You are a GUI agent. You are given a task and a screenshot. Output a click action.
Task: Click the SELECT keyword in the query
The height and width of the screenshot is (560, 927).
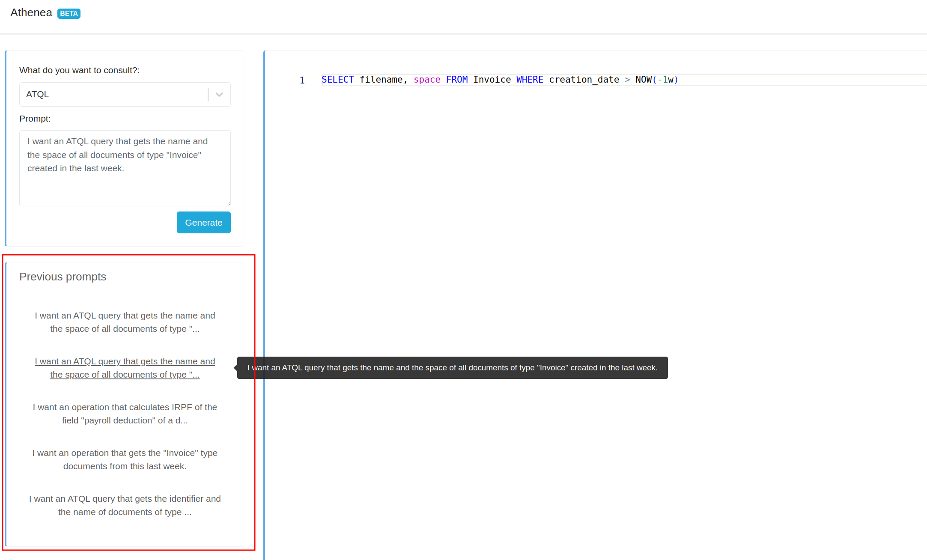pos(337,80)
